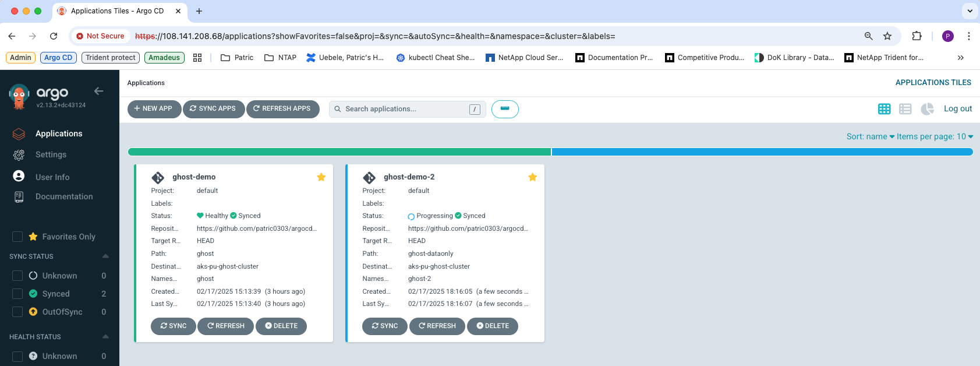Open the Argo CD bookmark
Viewport: 980px width, 366px height.
59,58
